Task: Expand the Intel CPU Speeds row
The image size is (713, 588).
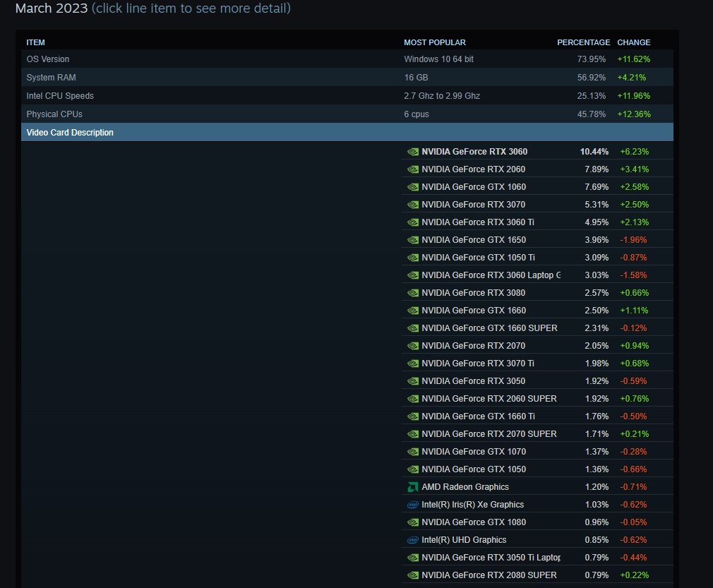Action: coord(347,96)
